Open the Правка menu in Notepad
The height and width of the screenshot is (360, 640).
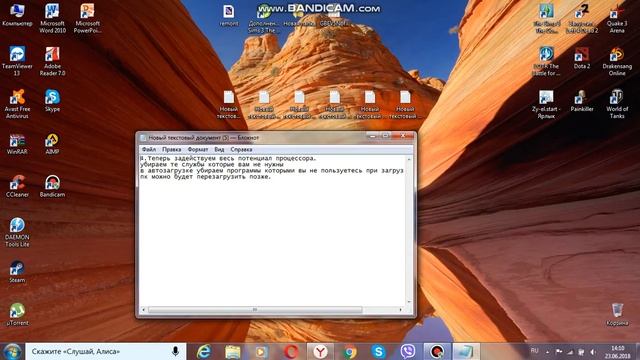point(171,149)
